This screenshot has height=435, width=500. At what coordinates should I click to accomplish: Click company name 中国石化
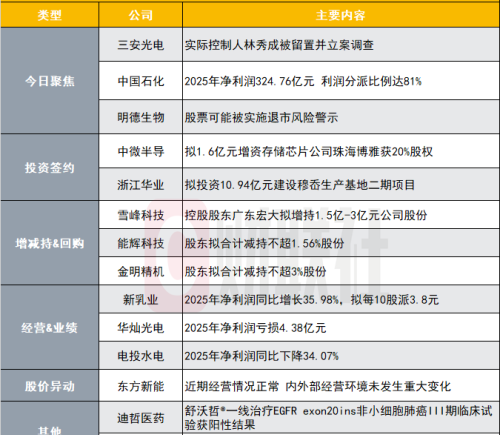[141, 81]
